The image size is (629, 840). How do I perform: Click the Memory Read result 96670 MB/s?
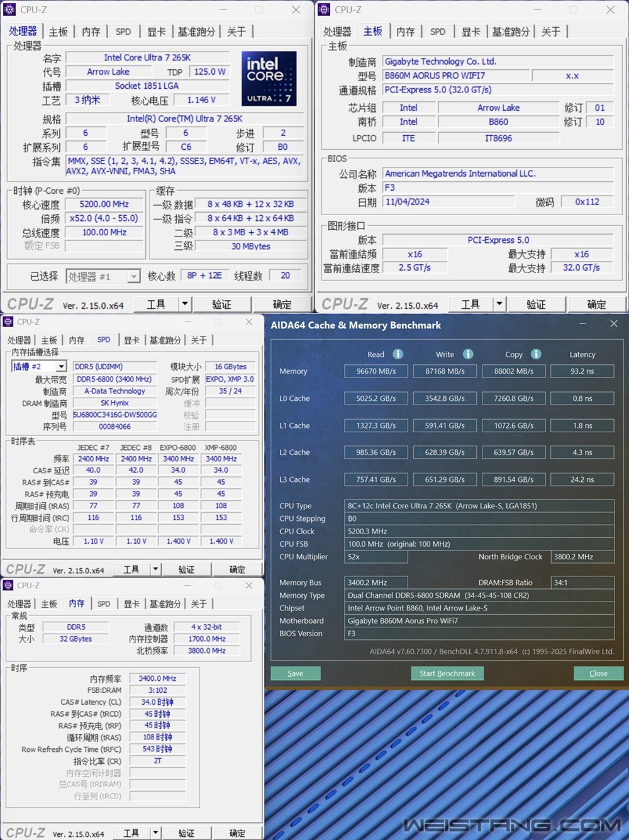tap(376, 371)
